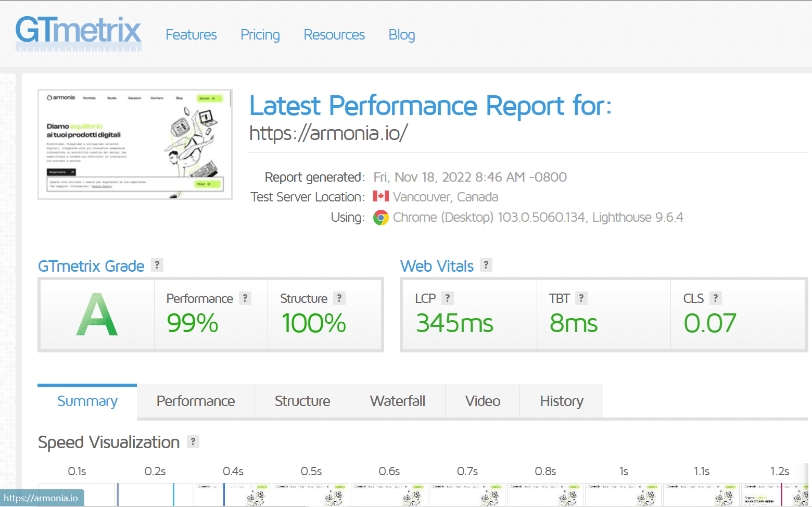
Task: Click the Chrome browser icon
Action: 381,217
